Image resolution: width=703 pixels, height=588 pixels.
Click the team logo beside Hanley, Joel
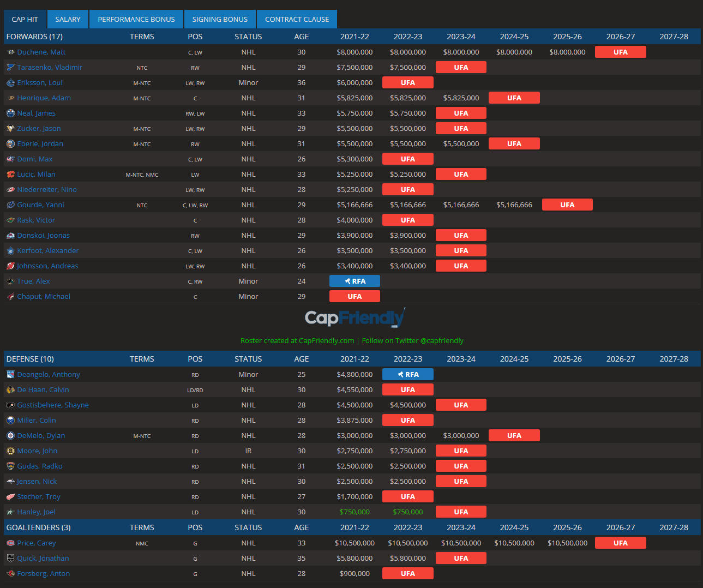(x=10, y=512)
